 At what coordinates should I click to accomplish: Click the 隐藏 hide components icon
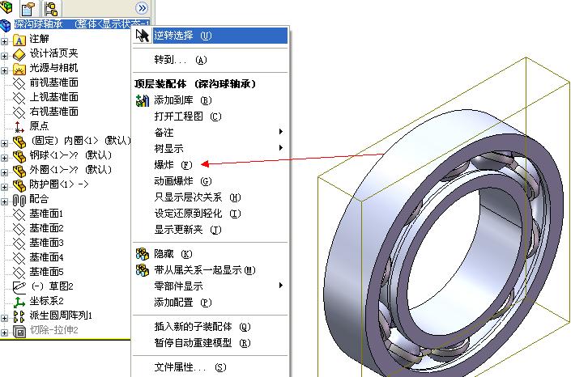[x=143, y=254]
